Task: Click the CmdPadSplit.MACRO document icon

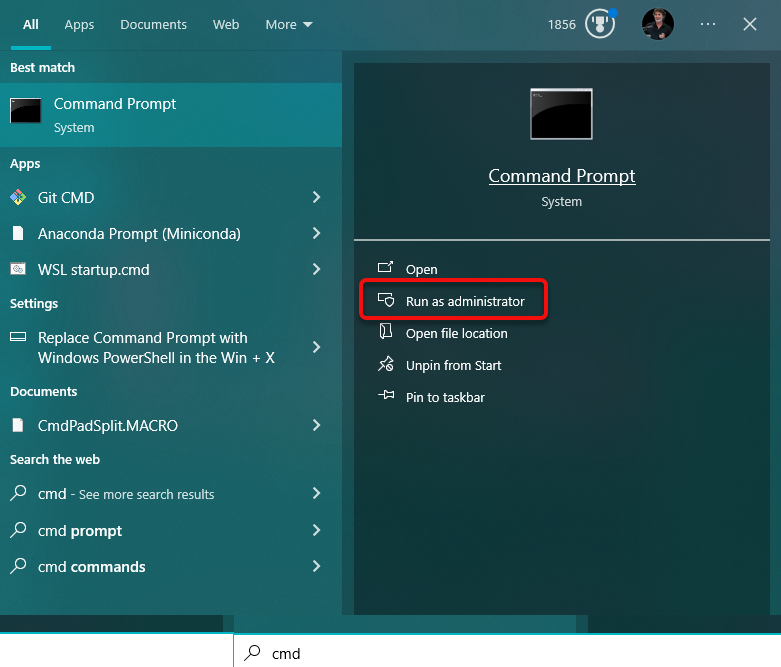Action: (x=18, y=426)
